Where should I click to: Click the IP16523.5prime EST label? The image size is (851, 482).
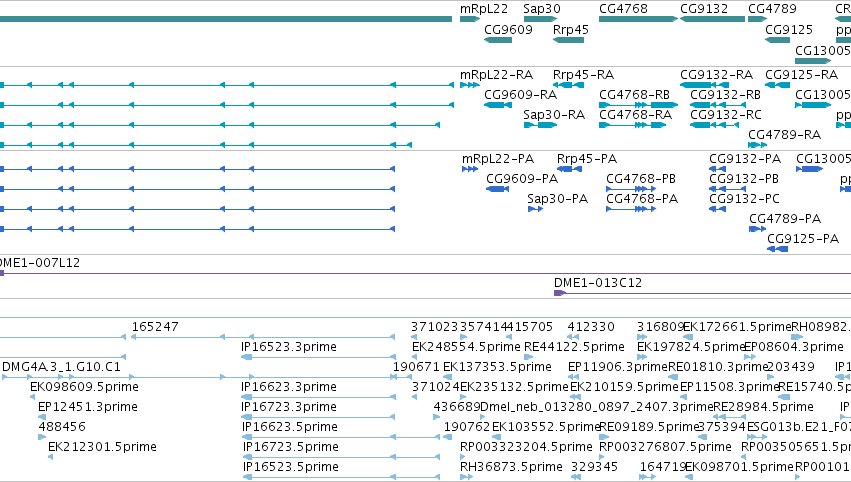290,467
